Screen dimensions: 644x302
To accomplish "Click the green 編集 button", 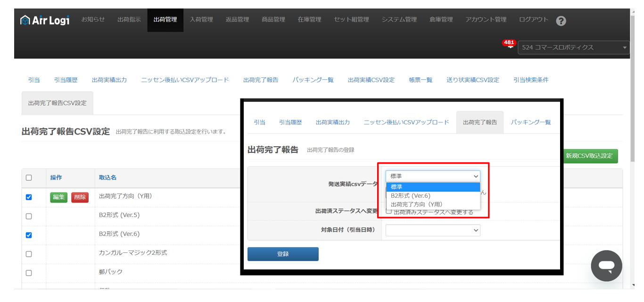I will point(59,197).
